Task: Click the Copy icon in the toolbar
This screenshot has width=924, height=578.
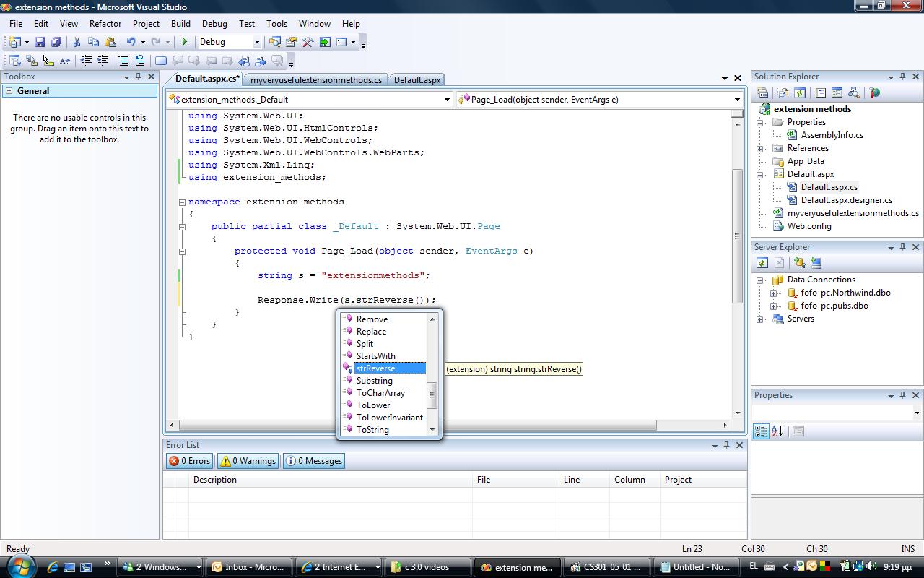Action: (93, 43)
